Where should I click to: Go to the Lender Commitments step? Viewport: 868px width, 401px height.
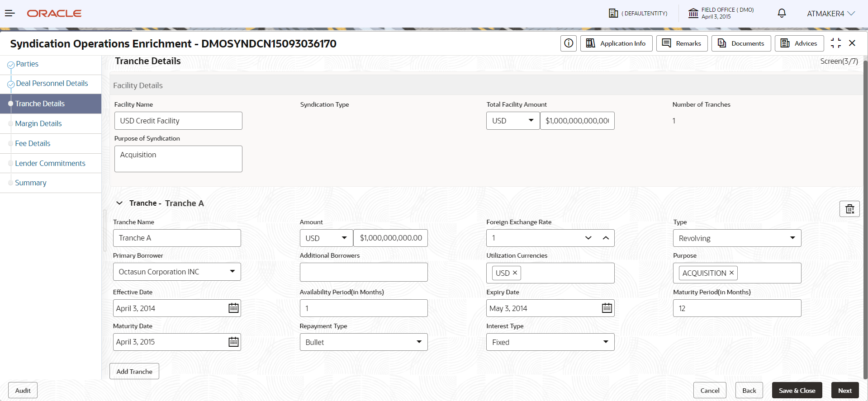tap(50, 163)
